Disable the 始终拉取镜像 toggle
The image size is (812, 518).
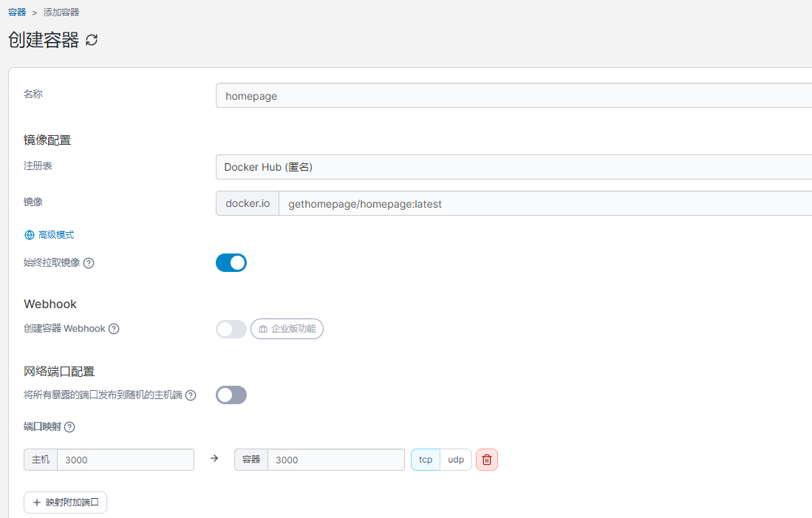(x=231, y=262)
